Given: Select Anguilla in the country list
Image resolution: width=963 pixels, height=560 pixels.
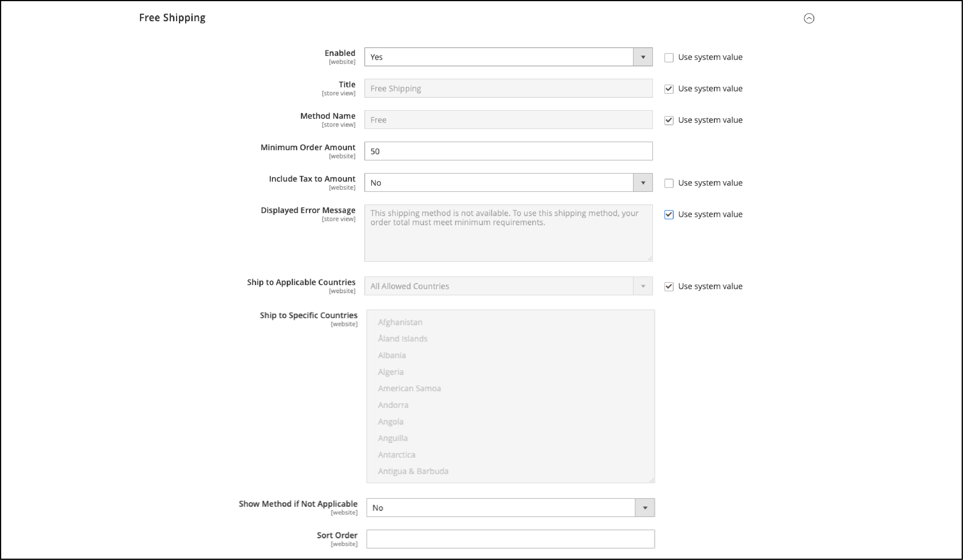Looking at the screenshot, I should click(393, 438).
